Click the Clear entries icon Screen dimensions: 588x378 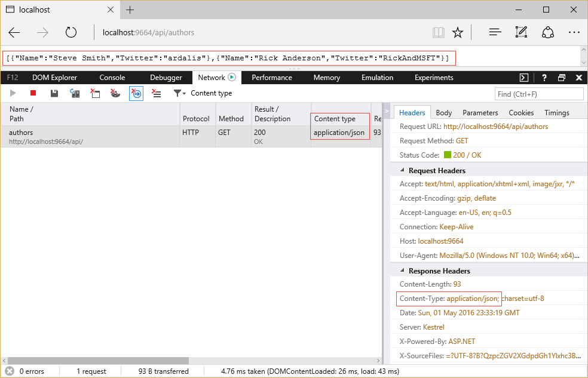point(156,93)
